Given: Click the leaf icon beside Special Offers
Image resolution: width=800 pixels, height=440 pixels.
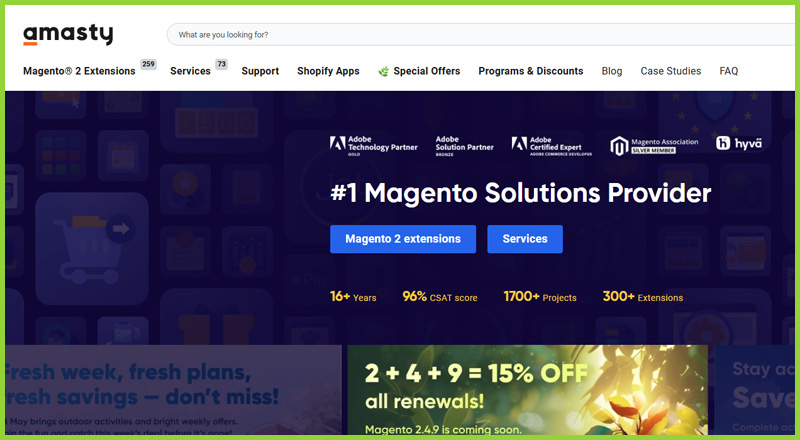Looking at the screenshot, I should coord(383,71).
